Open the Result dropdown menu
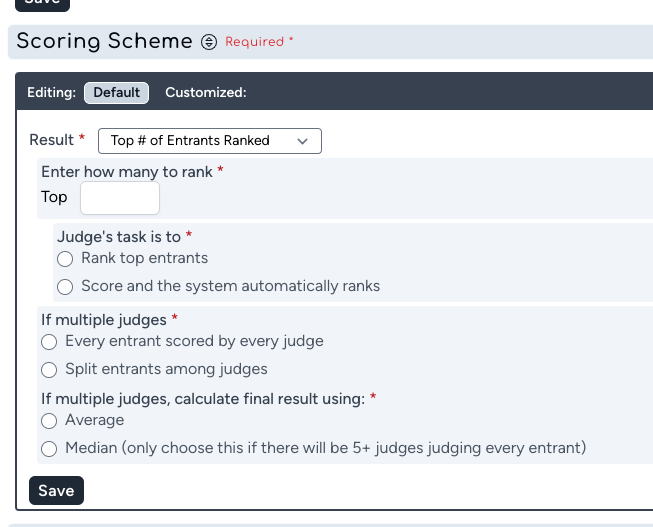This screenshot has height=527, width=653. point(209,141)
